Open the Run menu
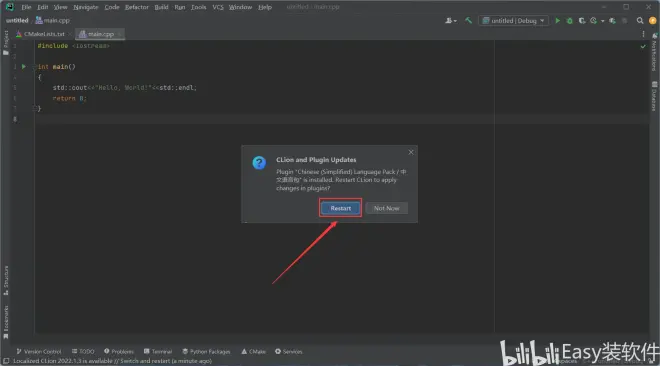This screenshot has width=660, height=366. (180, 7)
